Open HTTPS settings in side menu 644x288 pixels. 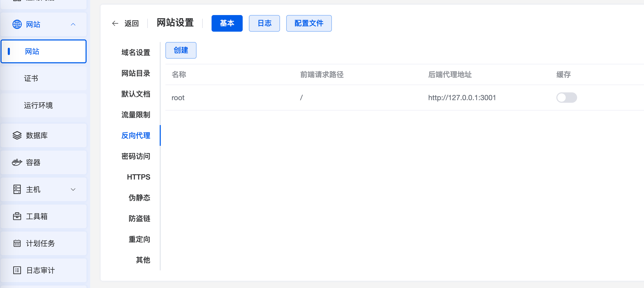(x=138, y=177)
